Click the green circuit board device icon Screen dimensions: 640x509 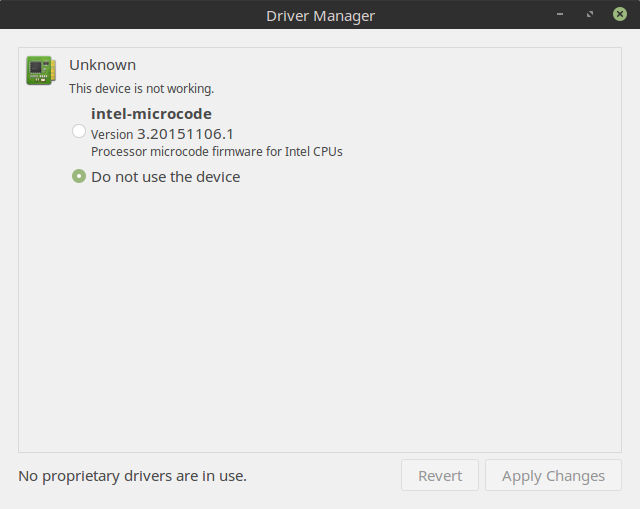tap(41, 71)
